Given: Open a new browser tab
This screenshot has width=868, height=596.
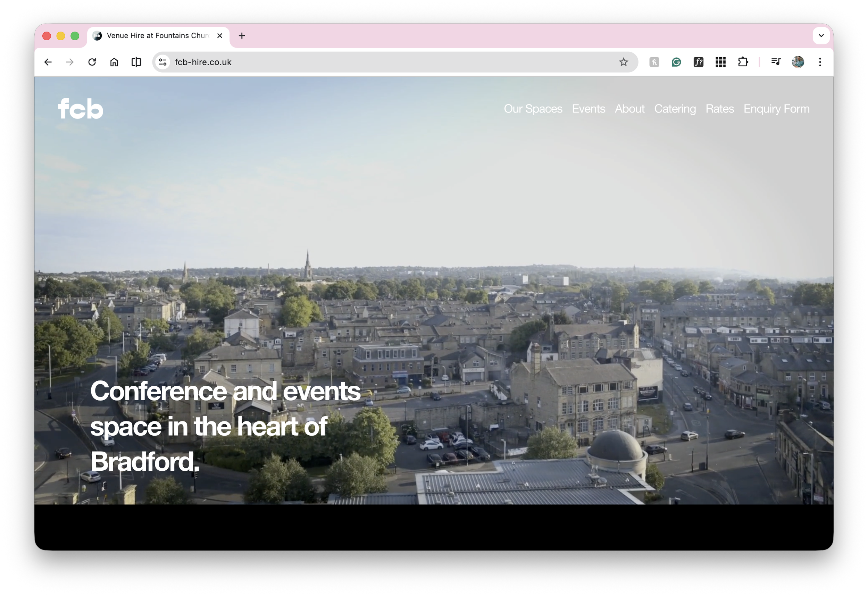Looking at the screenshot, I should (x=242, y=36).
